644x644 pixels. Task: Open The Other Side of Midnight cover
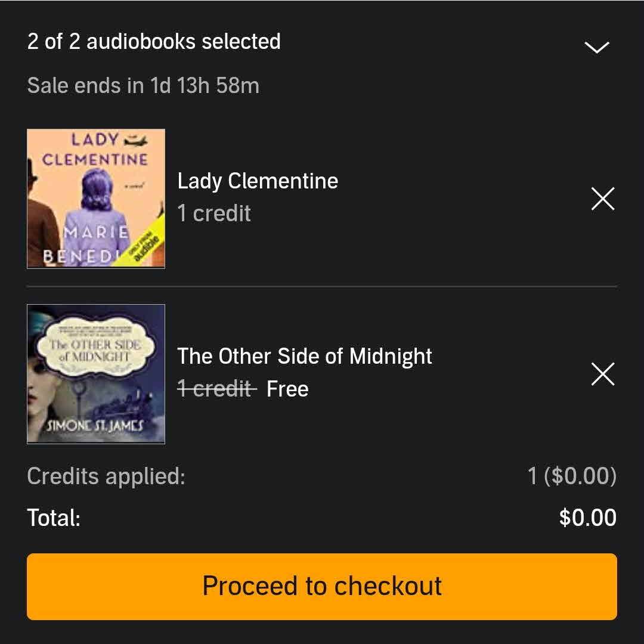(x=96, y=374)
